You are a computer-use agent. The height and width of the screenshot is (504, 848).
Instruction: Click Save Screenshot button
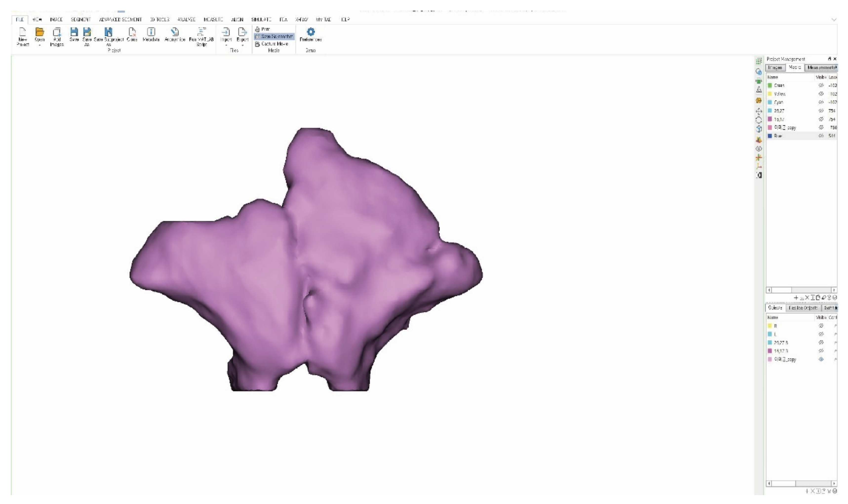click(274, 36)
